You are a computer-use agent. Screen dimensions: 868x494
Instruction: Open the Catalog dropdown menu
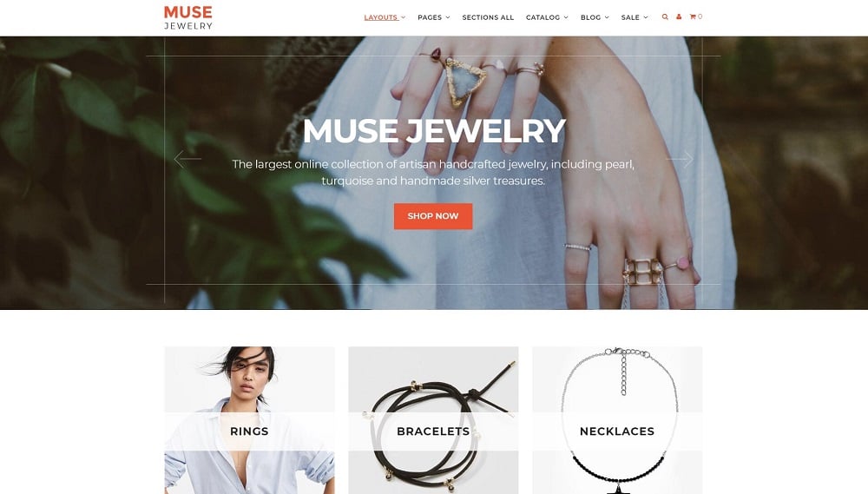tap(547, 17)
